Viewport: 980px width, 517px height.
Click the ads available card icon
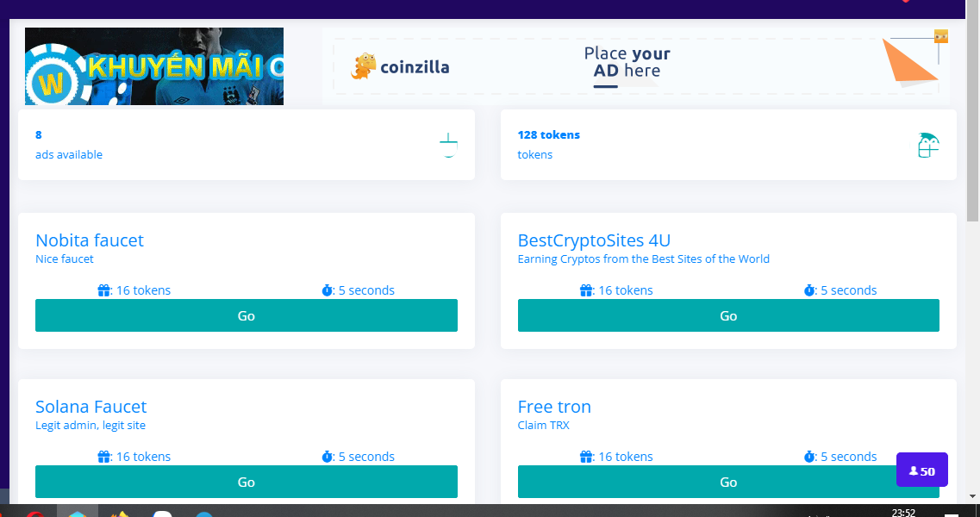point(447,145)
